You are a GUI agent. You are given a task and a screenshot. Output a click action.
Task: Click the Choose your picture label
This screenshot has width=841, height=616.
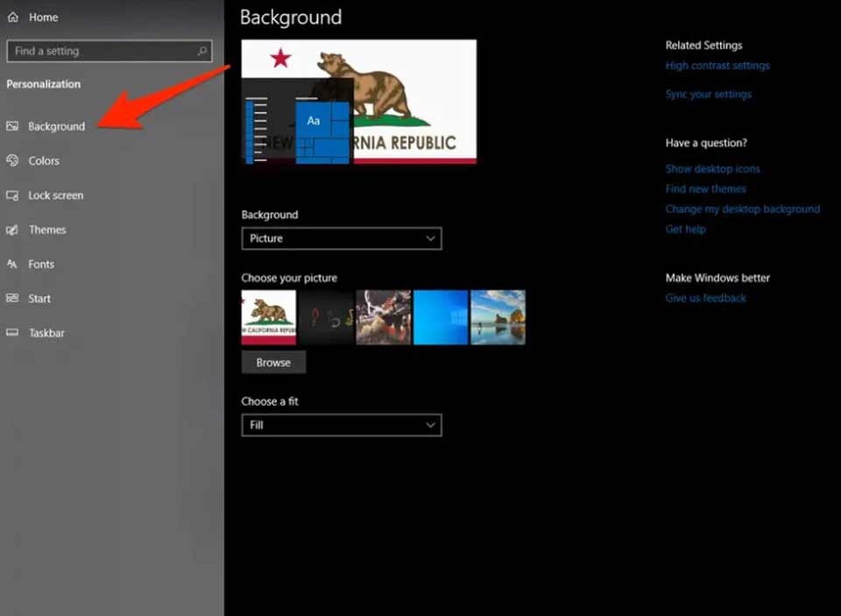(x=289, y=278)
